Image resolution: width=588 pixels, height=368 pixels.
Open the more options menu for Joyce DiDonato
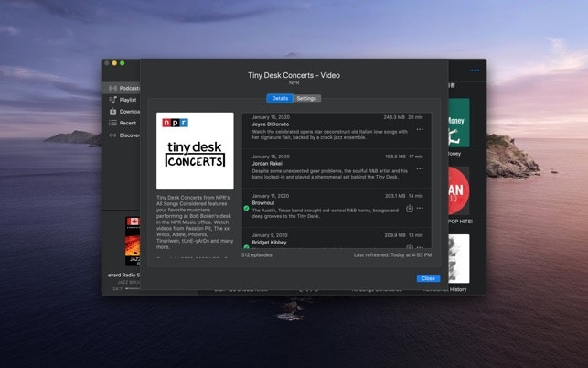pos(420,129)
